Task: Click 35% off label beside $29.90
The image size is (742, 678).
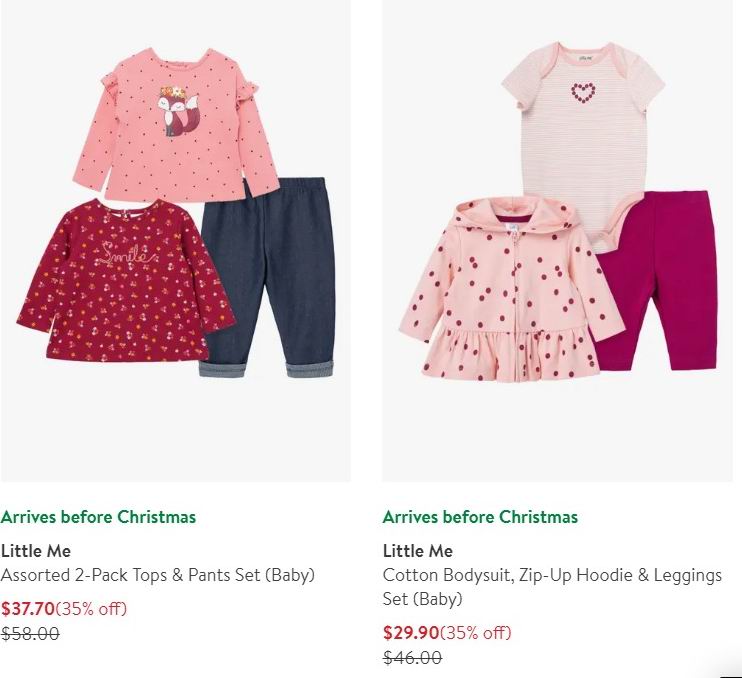Action: (476, 633)
